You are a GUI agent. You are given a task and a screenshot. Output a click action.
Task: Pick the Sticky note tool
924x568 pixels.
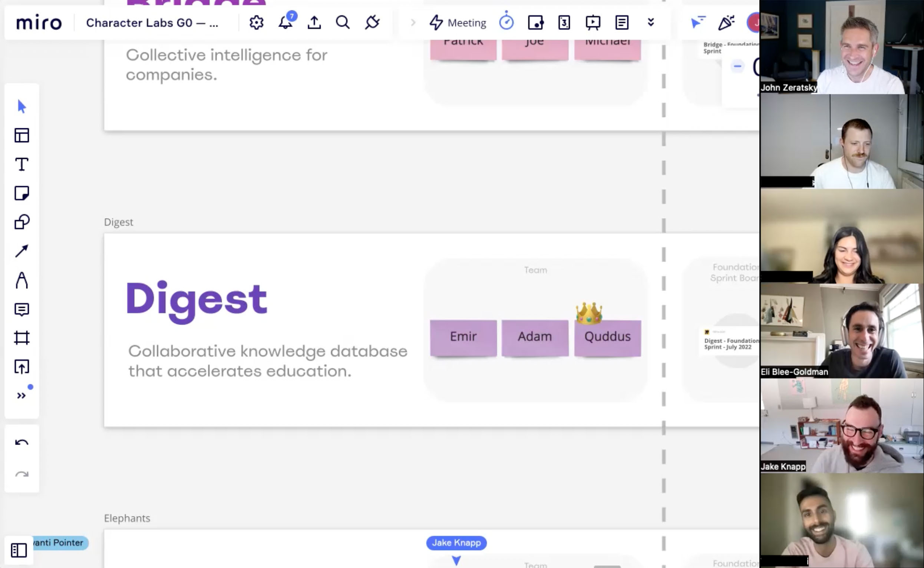[x=22, y=193]
